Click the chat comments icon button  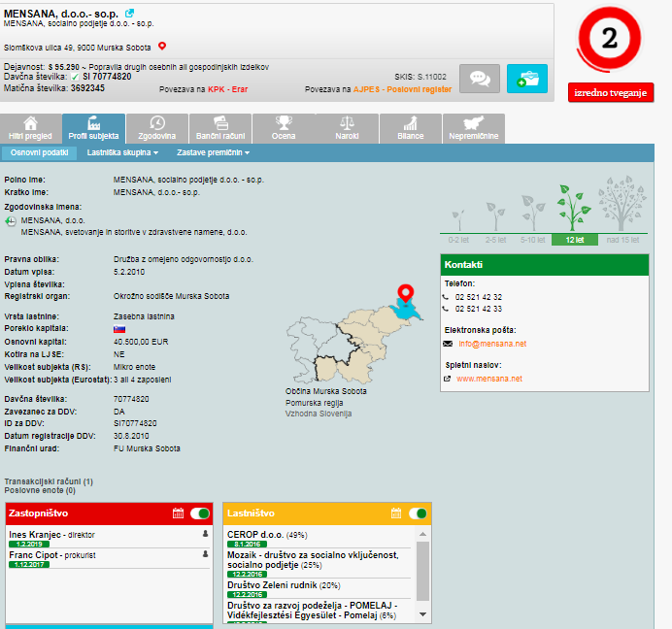pos(479,79)
